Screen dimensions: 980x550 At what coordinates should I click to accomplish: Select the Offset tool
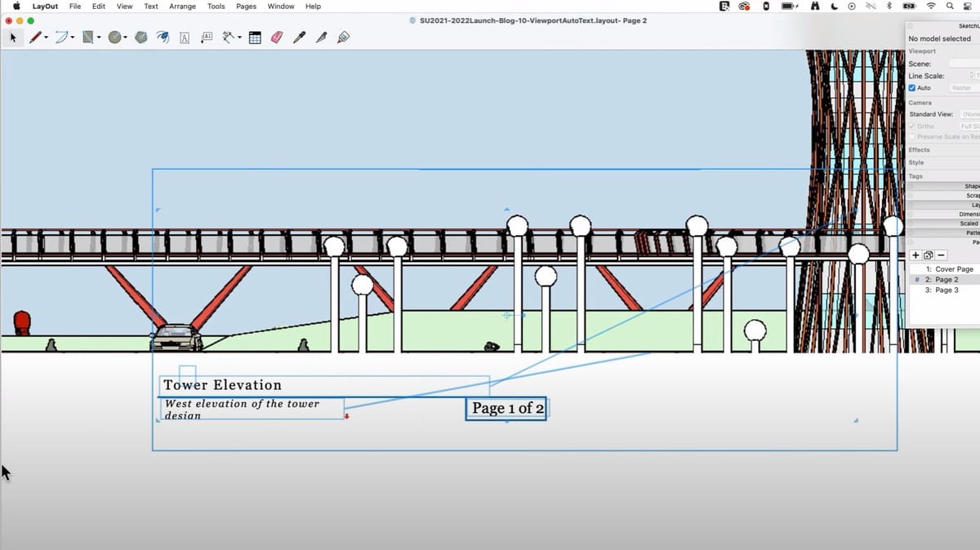click(163, 38)
